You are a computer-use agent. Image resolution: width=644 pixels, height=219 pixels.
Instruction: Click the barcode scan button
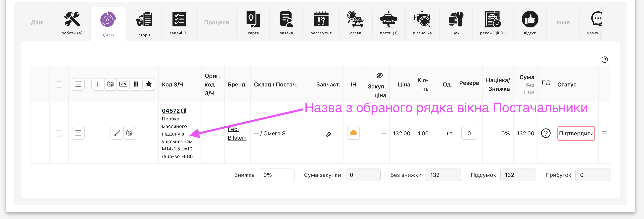coord(136,84)
